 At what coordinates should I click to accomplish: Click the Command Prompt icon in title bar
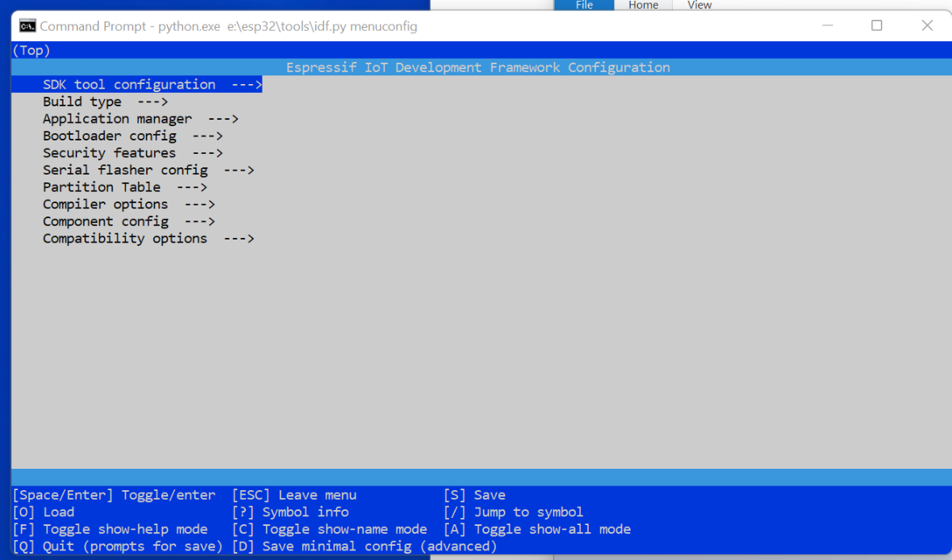click(27, 26)
